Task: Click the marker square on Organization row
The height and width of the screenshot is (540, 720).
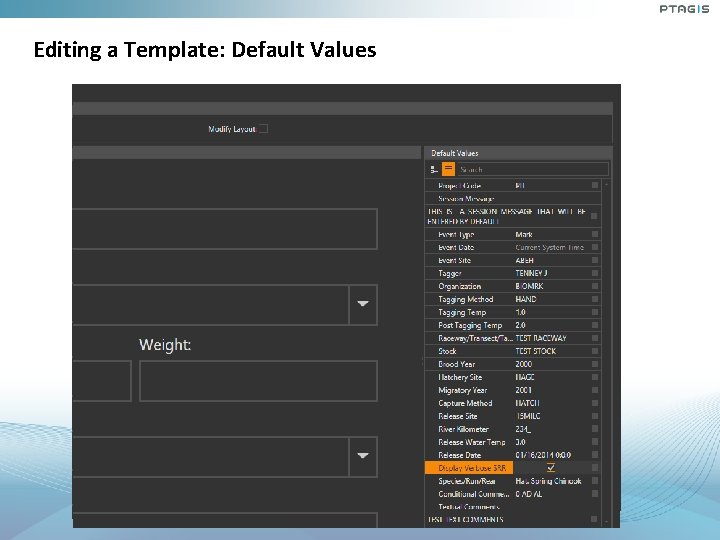Action: click(595, 286)
